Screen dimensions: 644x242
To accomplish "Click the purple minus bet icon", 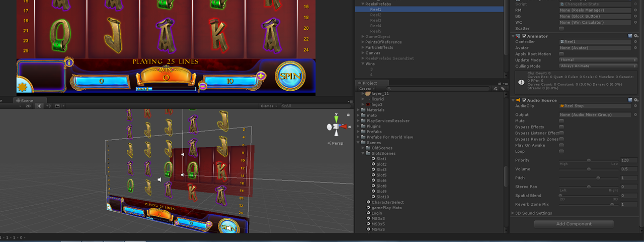I will click(x=202, y=86).
